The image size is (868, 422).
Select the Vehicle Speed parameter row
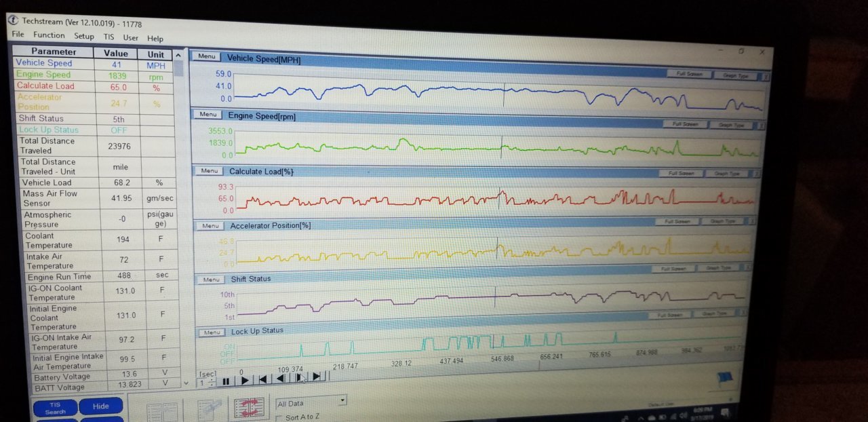tap(94, 64)
